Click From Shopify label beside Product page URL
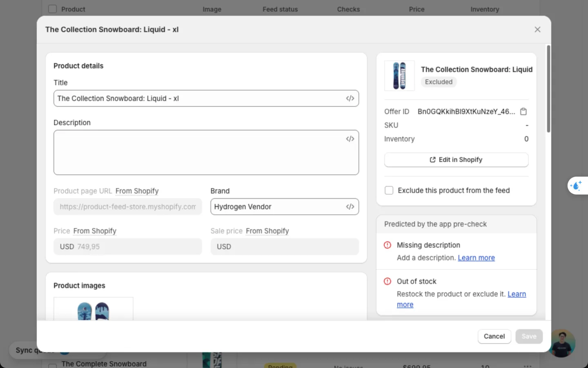 click(x=137, y=191)
